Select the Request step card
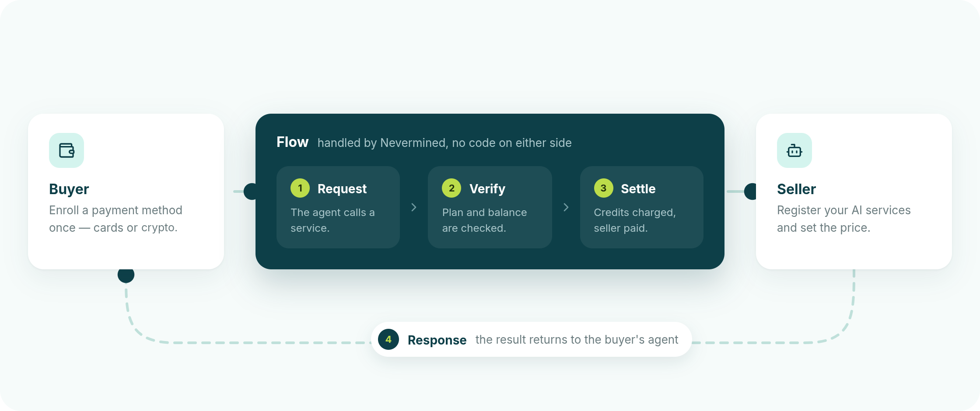 pos(338,207)
